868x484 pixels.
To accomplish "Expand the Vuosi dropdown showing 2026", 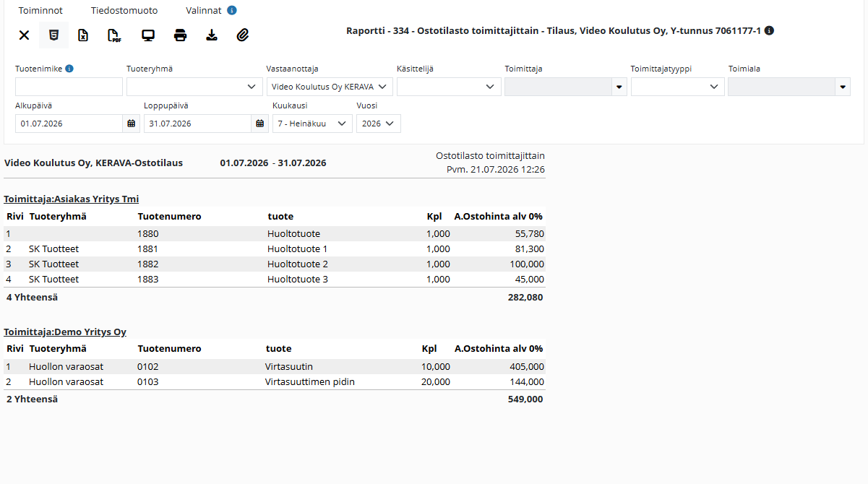I will coord(379,124).
